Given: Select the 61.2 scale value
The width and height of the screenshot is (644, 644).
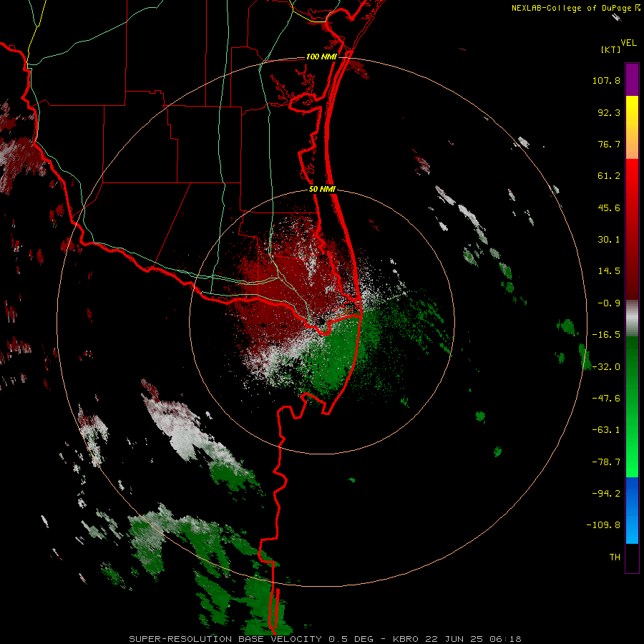Looking at the screenshot, I should (x=609, y=176).
